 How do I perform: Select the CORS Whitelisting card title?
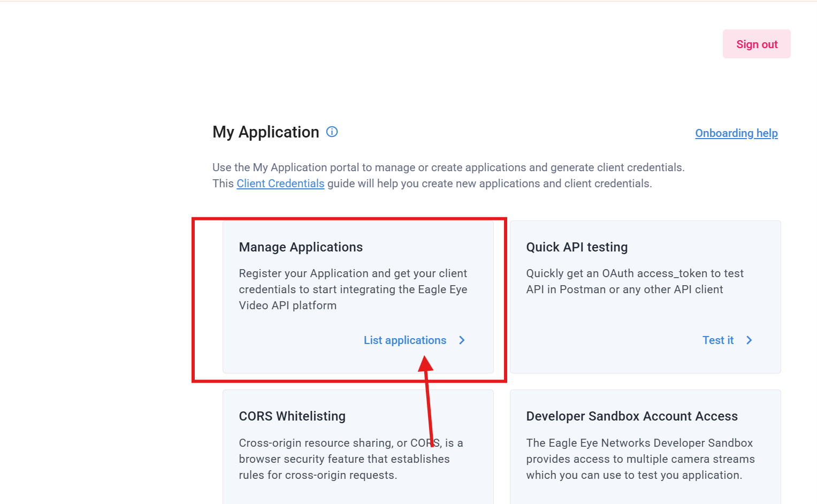pos(292,416)
